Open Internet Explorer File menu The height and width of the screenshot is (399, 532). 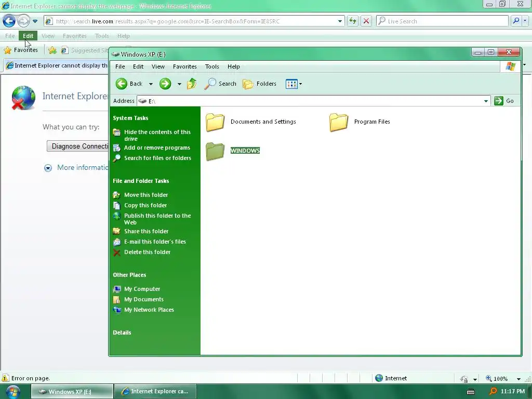click(x=10, y=36)
